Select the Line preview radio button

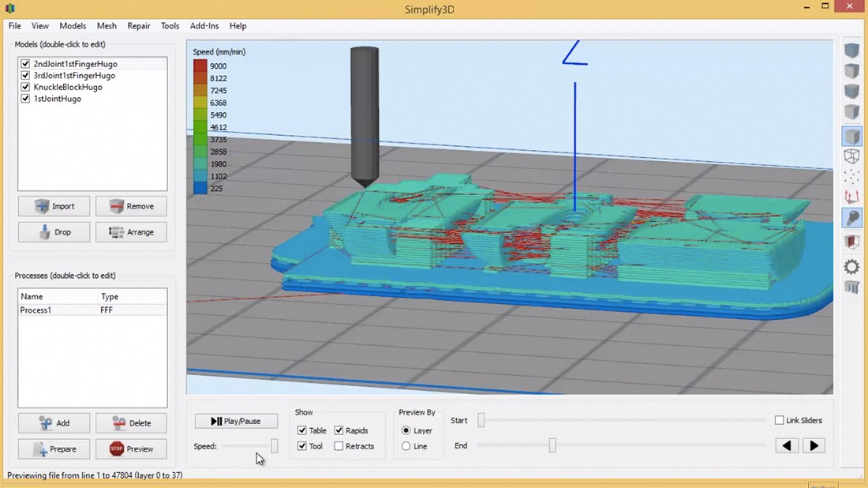coord(406,446)
